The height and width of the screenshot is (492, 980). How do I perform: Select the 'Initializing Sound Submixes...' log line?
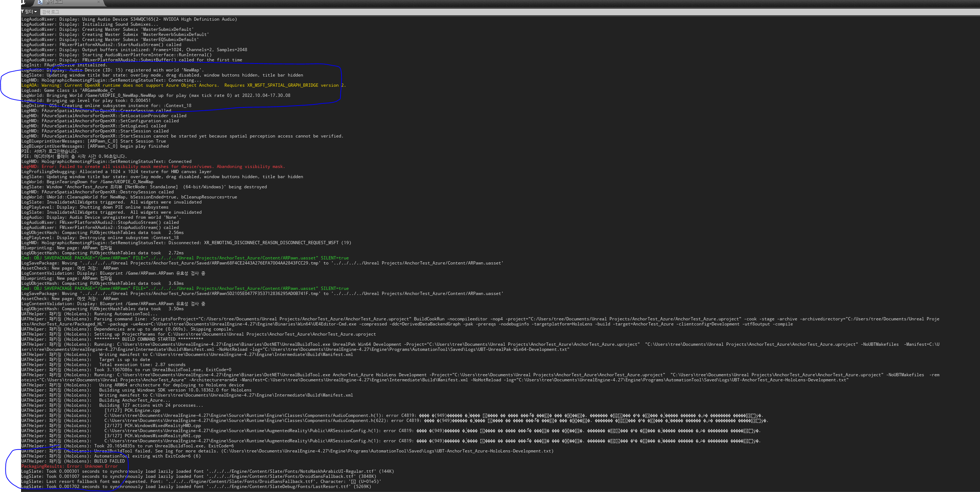[x=90, y=24]
